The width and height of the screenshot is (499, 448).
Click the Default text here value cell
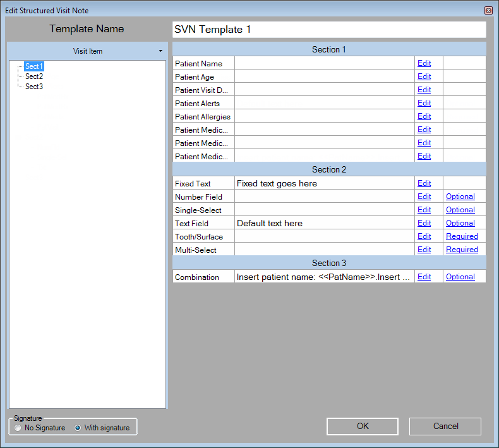(323, 223)
